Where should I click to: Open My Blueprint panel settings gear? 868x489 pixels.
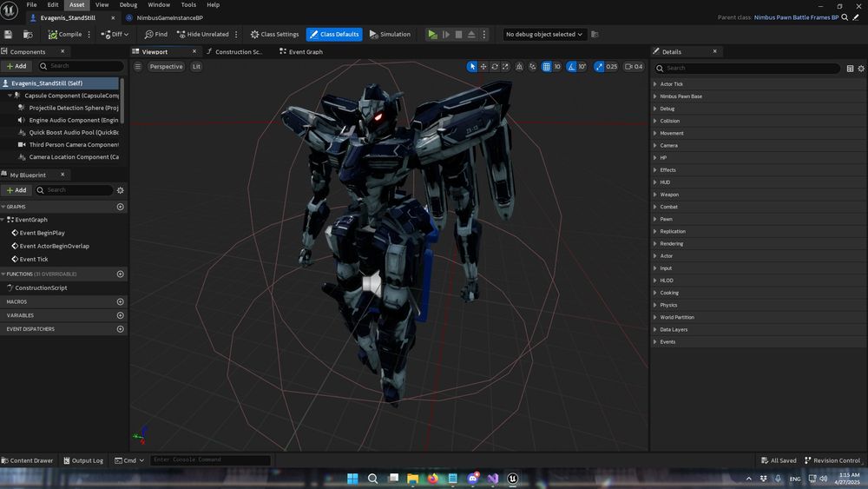121,190
